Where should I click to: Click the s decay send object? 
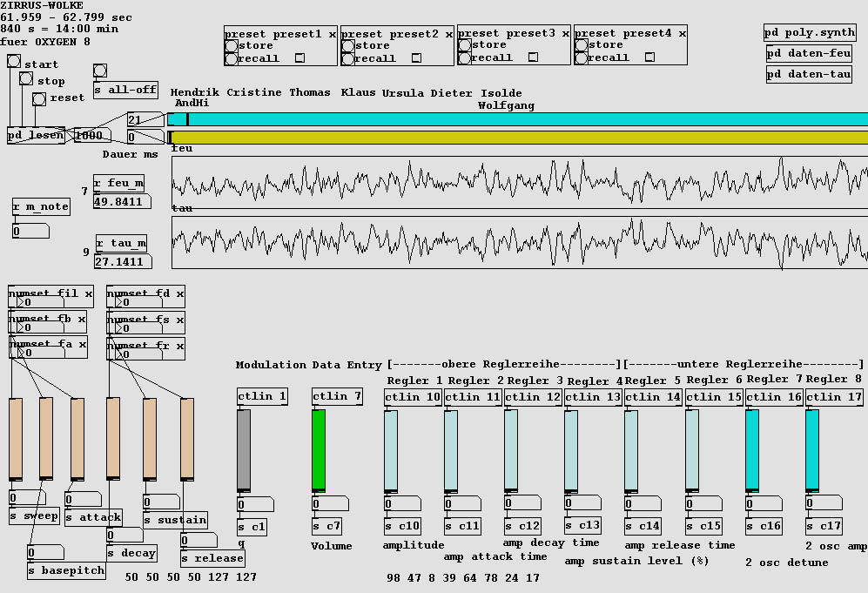(x=131, y=553)
